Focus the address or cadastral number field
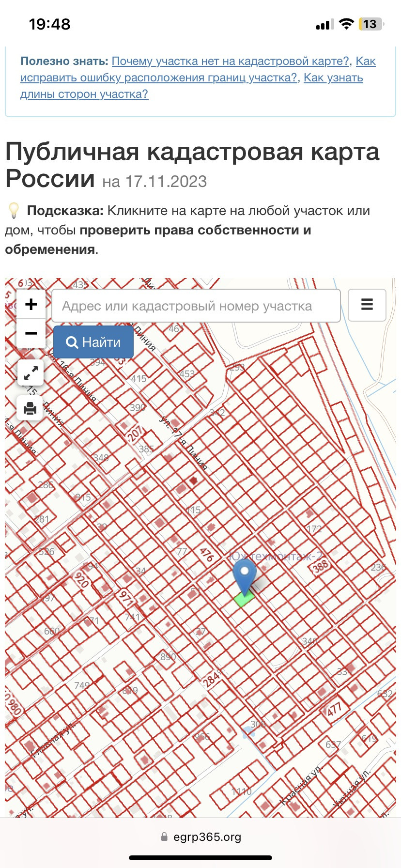 point(196,306)
